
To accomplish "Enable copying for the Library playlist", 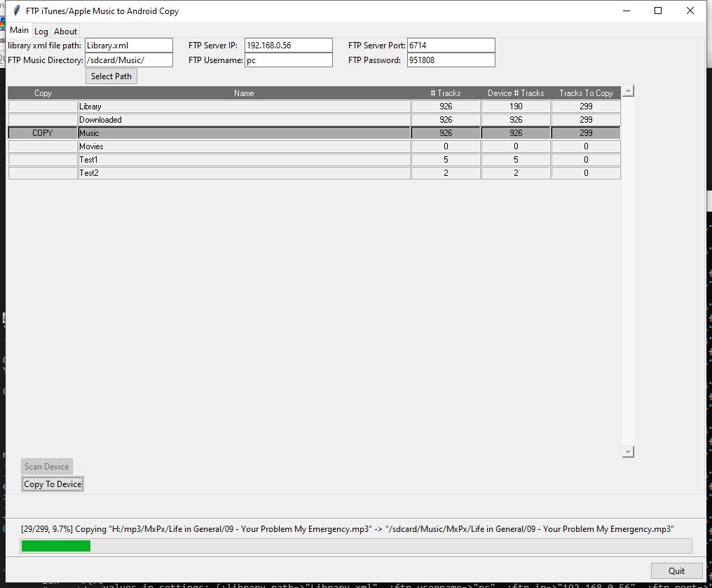I will 42,106.
